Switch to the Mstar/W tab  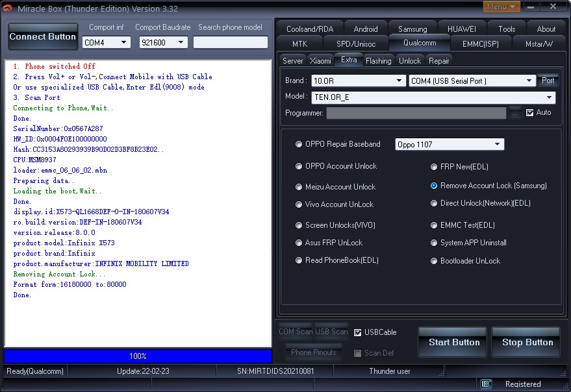539,43
